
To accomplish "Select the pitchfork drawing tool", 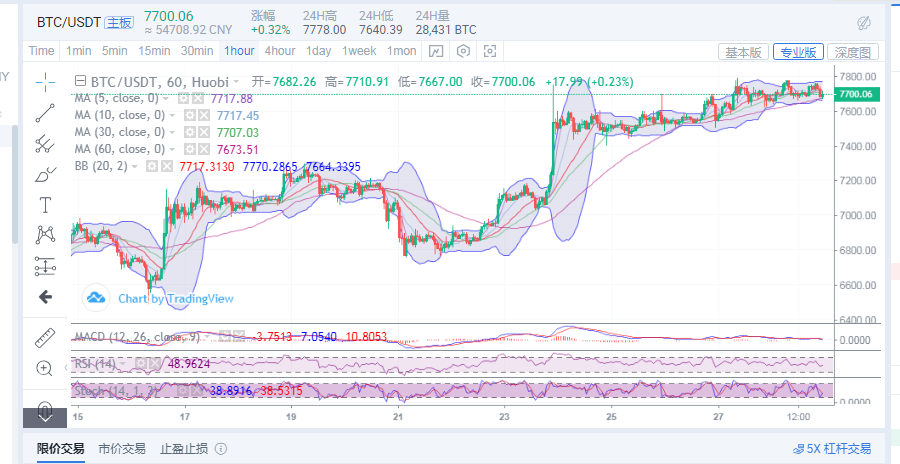I will 45,144.
